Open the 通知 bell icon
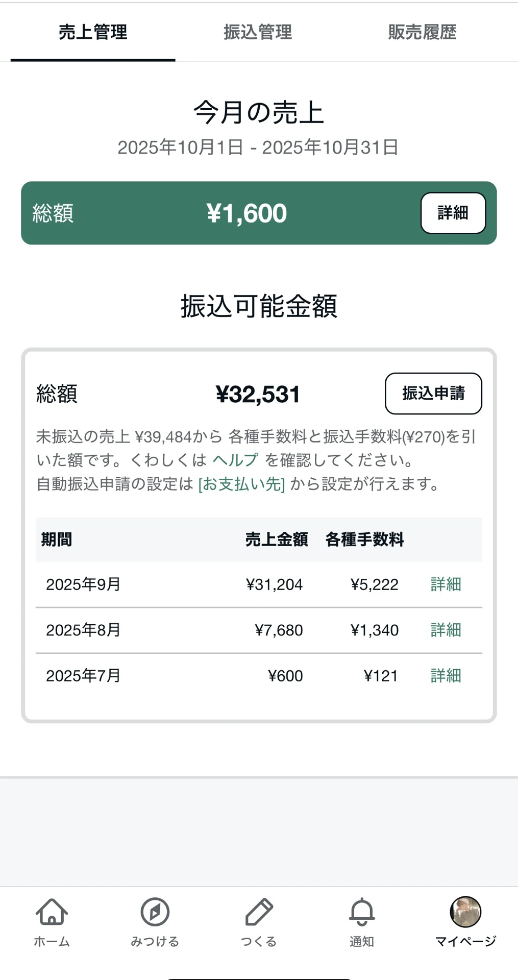 click(362, 912)
